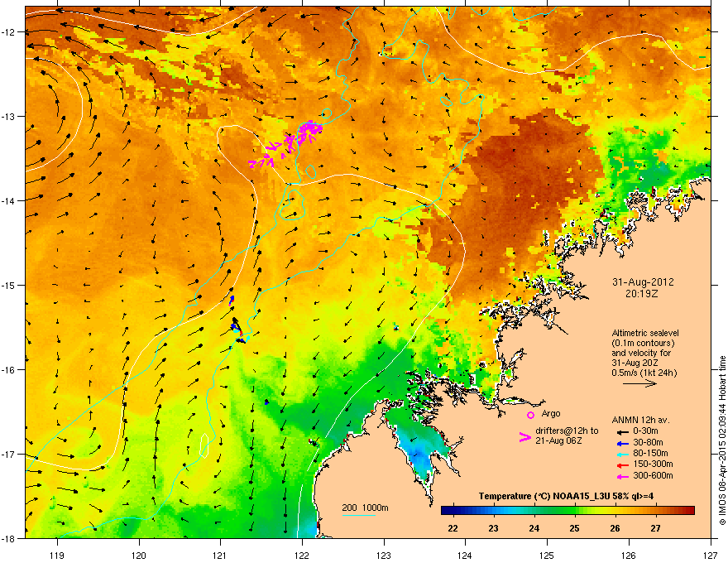Click the longitude axis label '122'
The image size is (728, 563).
pos(302,555)
